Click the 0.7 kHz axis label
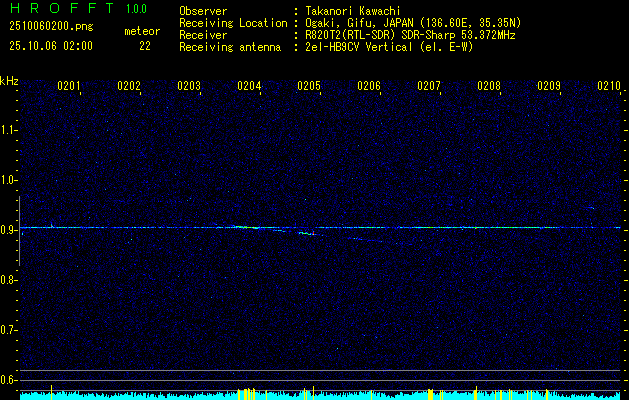The image size is (629, 400). coord(8,330)
